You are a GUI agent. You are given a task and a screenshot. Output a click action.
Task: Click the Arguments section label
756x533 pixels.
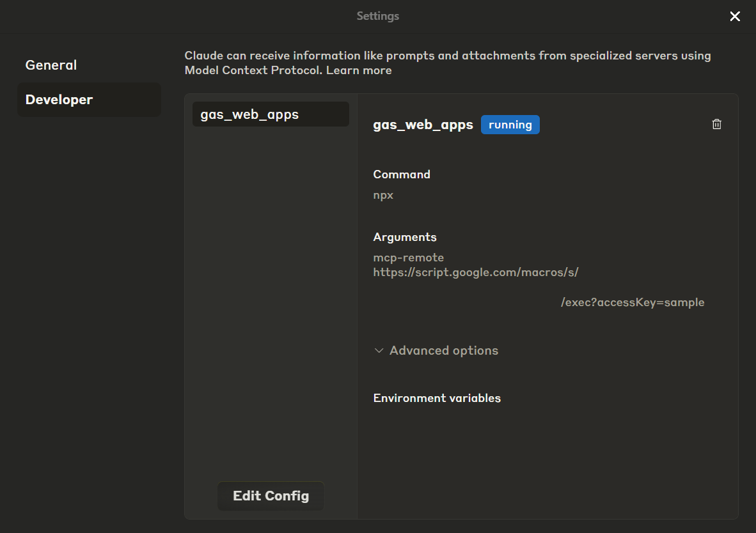click(x=404, y=237)
